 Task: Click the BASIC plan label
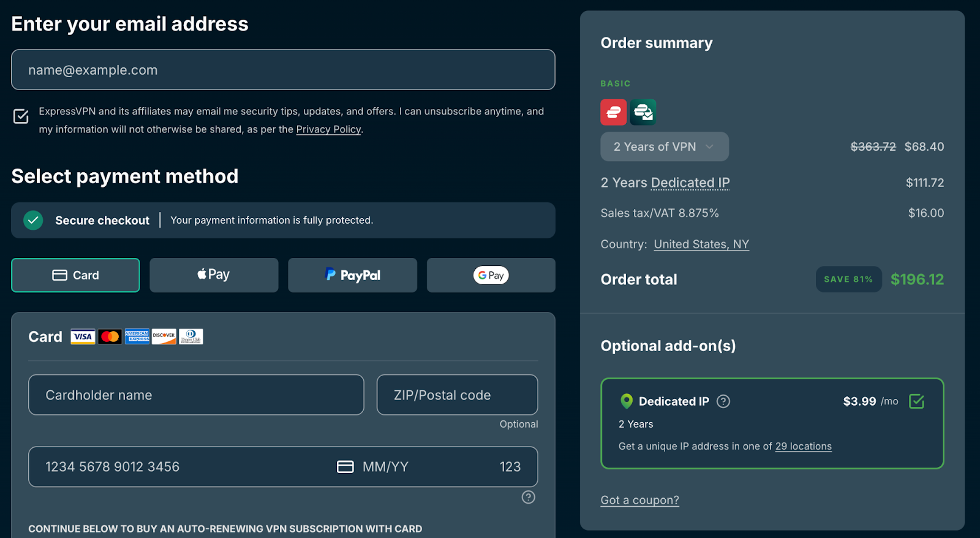point(616,83)
